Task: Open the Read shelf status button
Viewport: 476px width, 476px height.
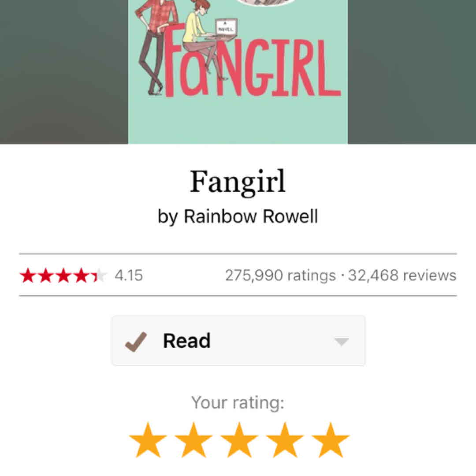Action: click(x=238, y=341)
